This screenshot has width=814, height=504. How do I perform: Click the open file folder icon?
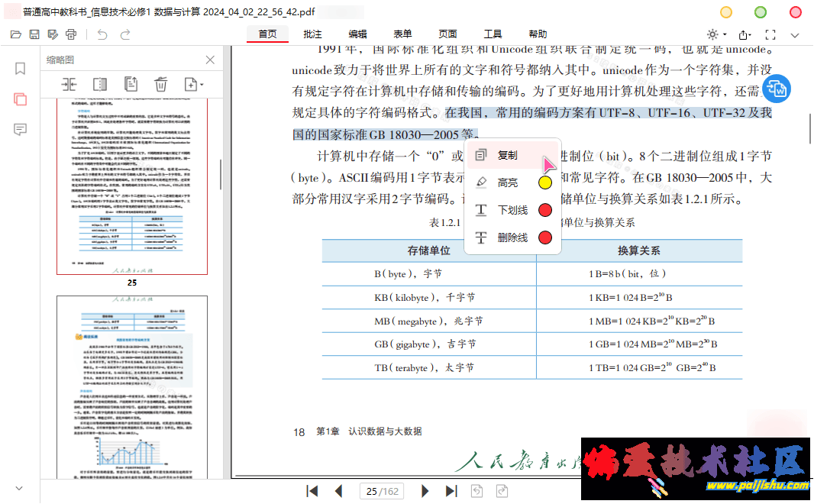pyautogui.click(x=15, y=34)
